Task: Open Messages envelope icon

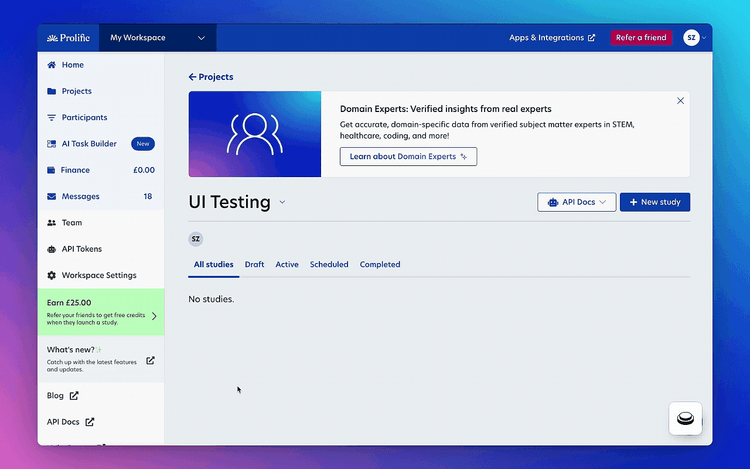Action: (52, 196)
